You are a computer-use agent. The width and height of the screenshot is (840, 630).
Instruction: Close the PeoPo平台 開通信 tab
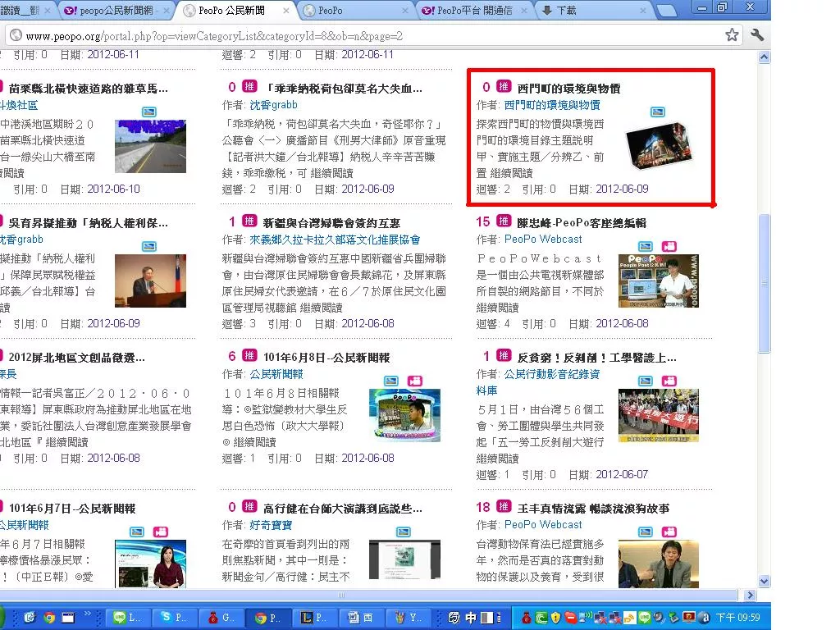click(523, 10)
